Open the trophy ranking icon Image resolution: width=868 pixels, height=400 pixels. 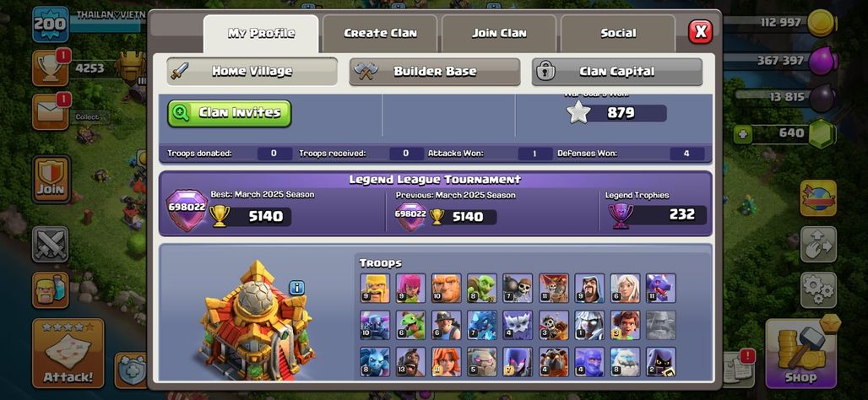tap(51, 68)
